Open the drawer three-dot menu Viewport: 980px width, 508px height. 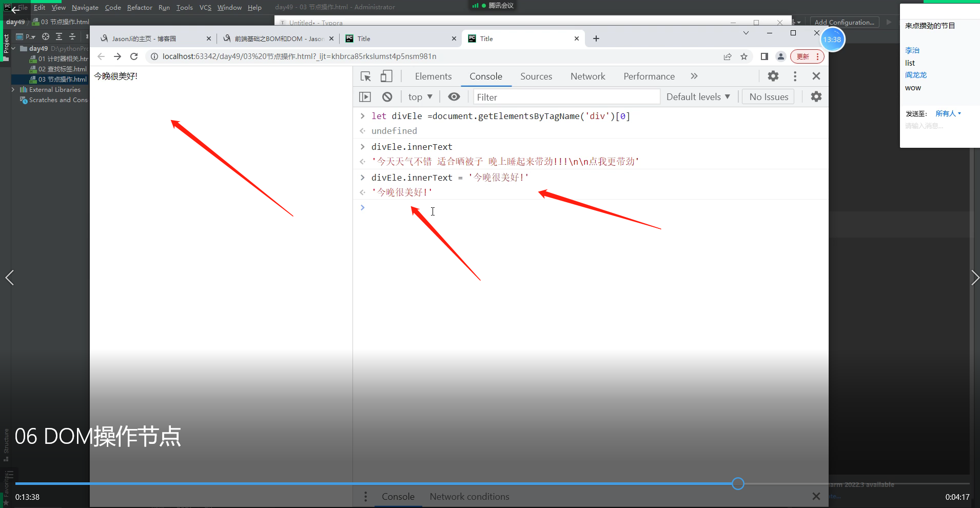pyautogui.click(x=365, y=497)
